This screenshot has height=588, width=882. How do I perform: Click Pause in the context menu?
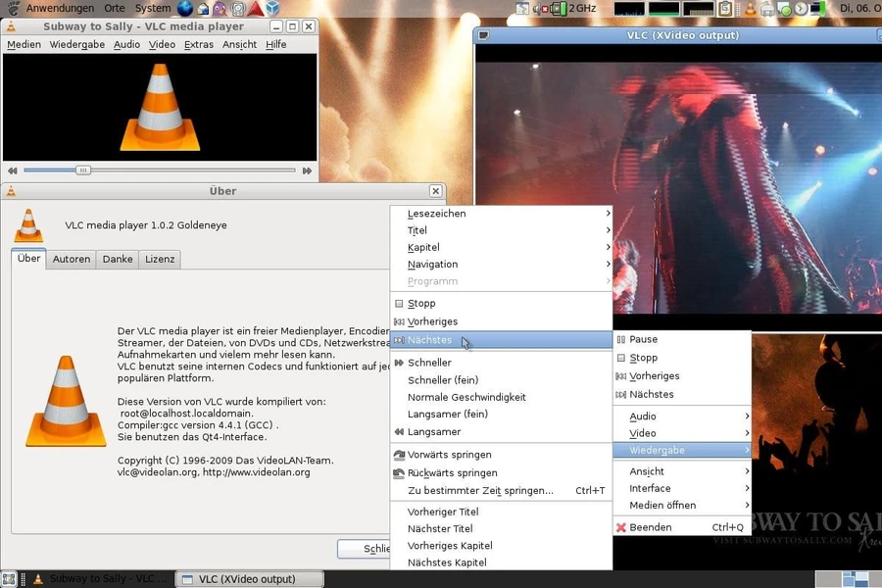pos(682,339)
